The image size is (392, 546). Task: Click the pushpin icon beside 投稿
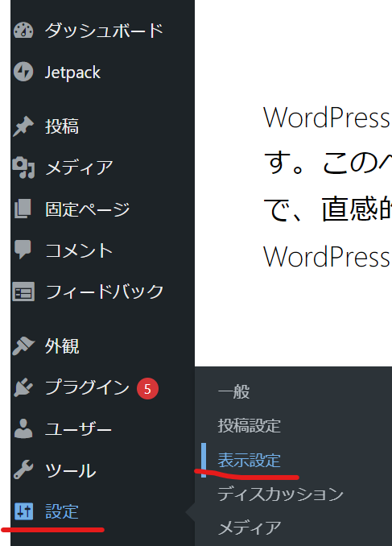coord(23,126)
